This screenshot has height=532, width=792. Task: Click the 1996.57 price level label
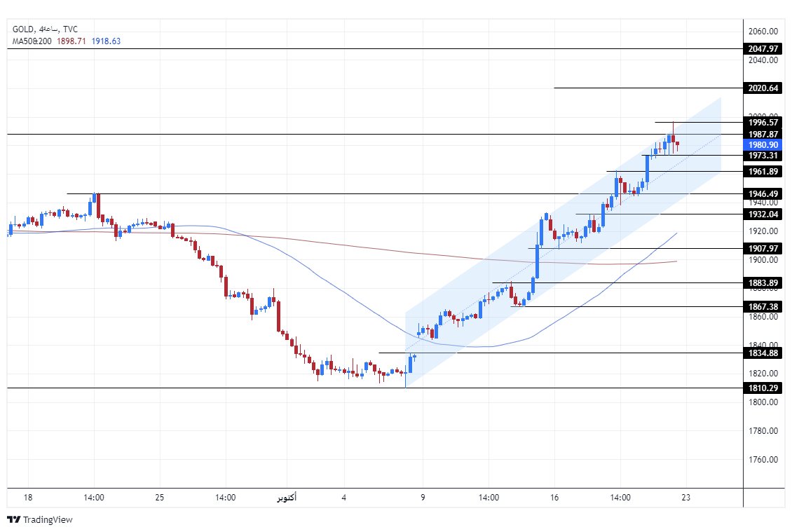pos(763,122)
